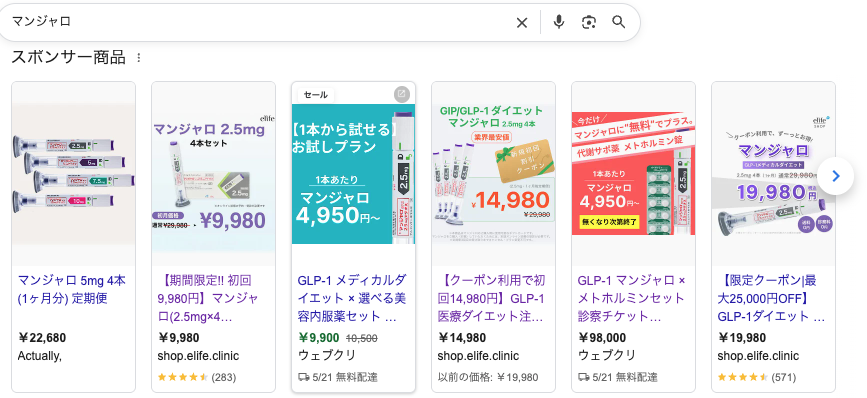This screenshot has height=398, width=867.
Task: Select the ¥98,000 price
Action: (x=602, y=338)
